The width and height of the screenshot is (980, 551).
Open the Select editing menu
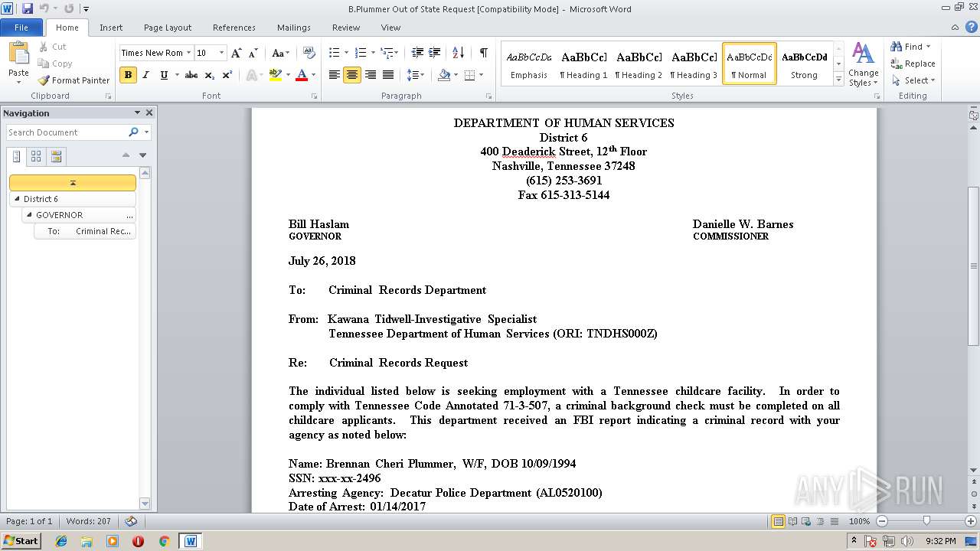click(x=913, y=80)
